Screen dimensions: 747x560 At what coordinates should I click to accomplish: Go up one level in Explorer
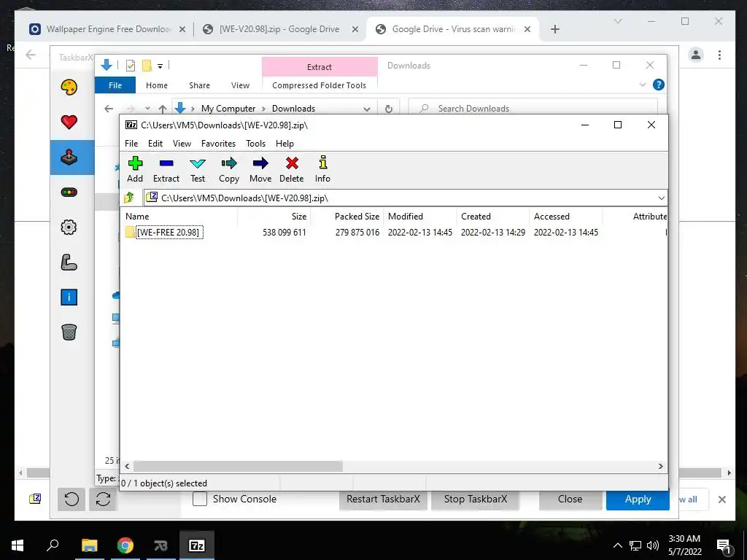(x=163, y=109)
